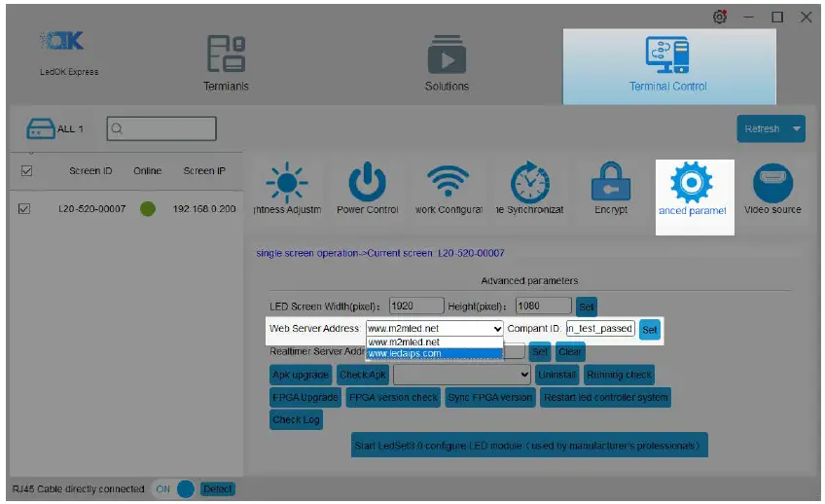Click the settings gear icon in title bar
825x504 pixels.
(720, 17)
